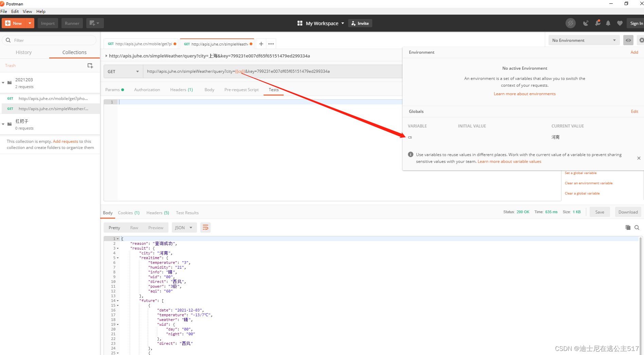Switch to the simpleWeather request tab
This screenshot has height=355, width=644.
tap(217, 44)
